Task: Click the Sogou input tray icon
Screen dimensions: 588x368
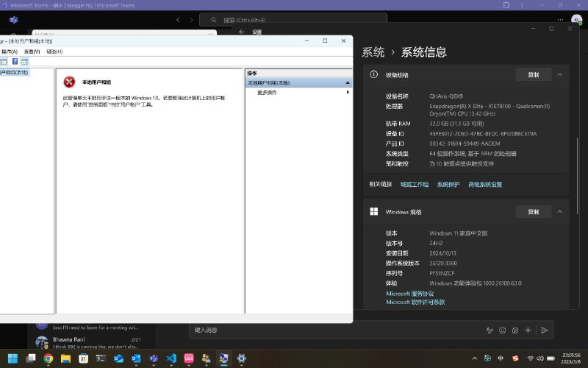Action: (x=516, y=358)
